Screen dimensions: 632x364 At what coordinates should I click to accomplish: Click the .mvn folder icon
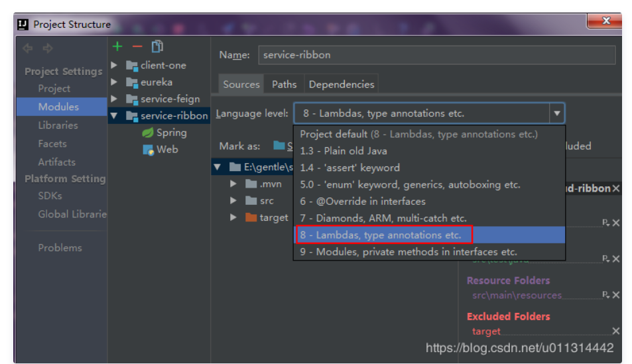coord(251,184)
